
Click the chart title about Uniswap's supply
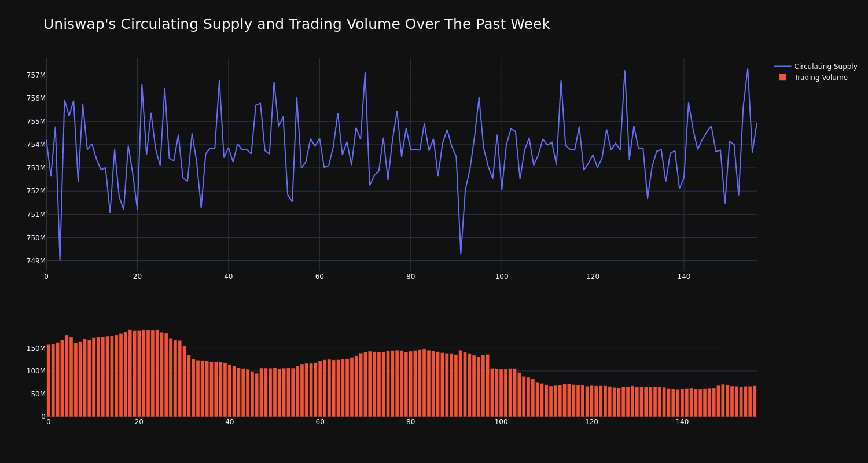296,24
